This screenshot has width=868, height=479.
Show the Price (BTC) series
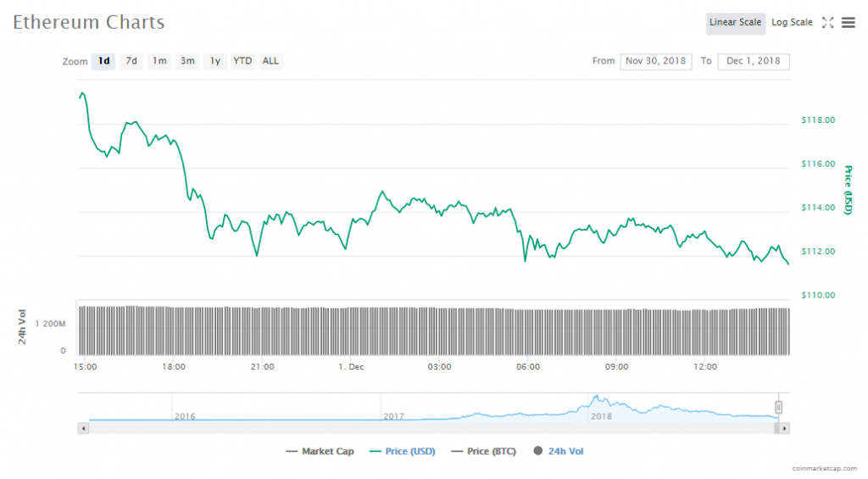pyautogui.click(x=483, y=452)
